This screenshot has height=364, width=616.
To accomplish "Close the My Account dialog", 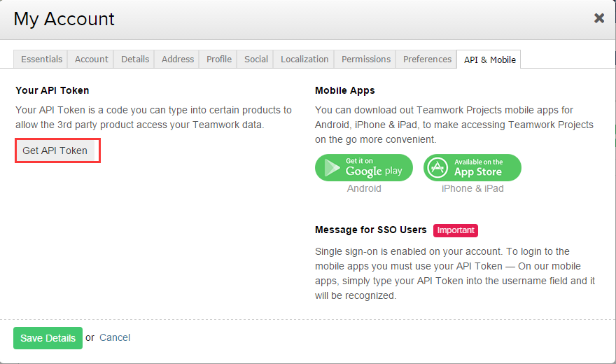I will pyautogui.click(x=598, y=18).
